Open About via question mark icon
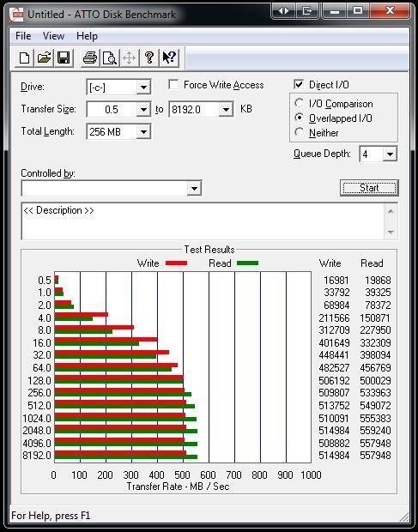The width and height of the screenshot is (418, 532). 149,57
